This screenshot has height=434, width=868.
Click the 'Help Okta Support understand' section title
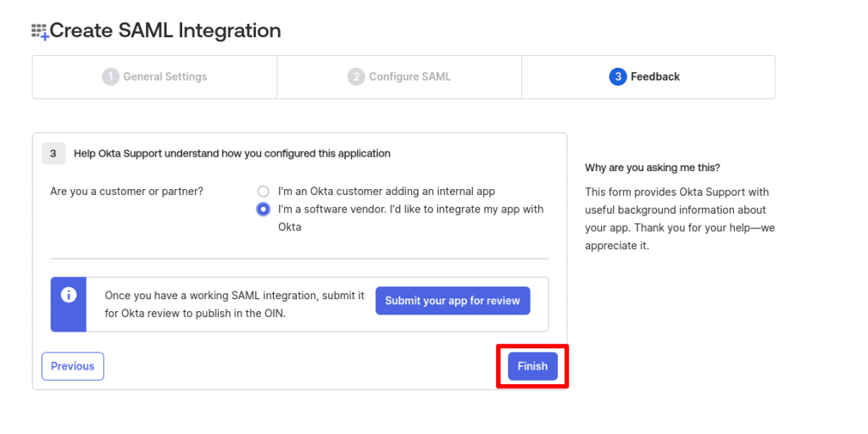[x=232, y=154]
